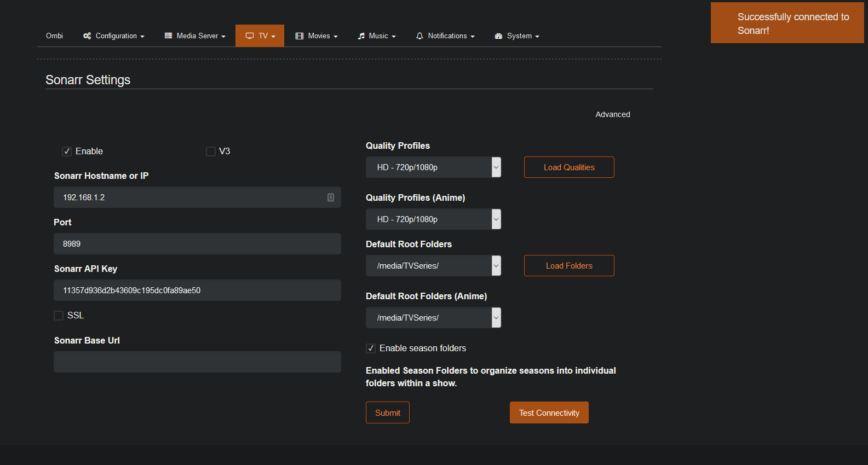Click the Submit button
Viewport: 868px width, 465px height.
click(x=388, y=412)
